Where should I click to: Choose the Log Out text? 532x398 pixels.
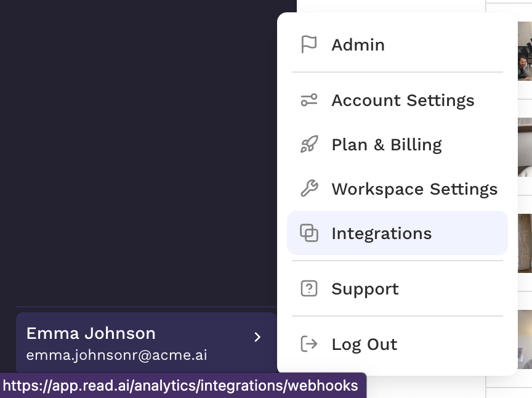(365, 344)
